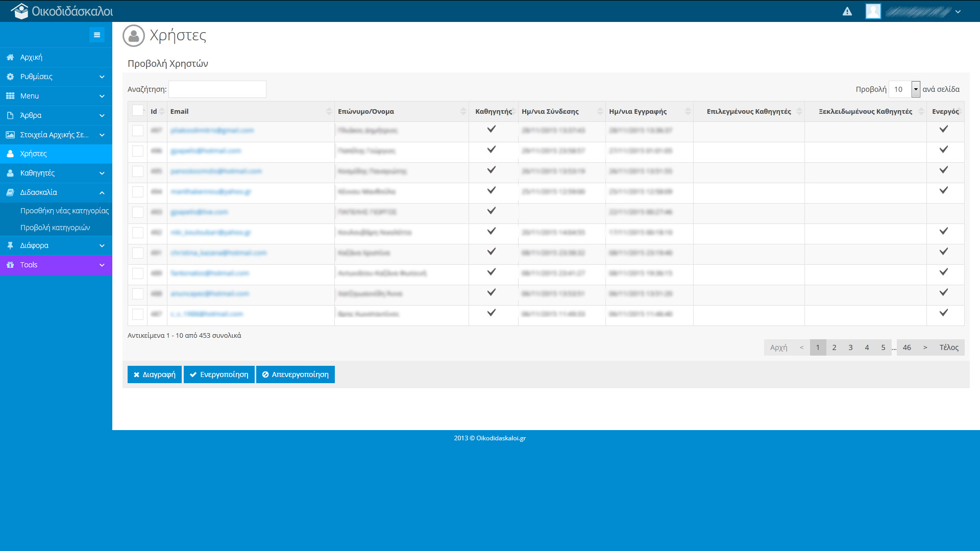The height and width of the screenshot is (551, 980).
Task: Expand the Καθηγητές submenu chevron
Action: 102,173
